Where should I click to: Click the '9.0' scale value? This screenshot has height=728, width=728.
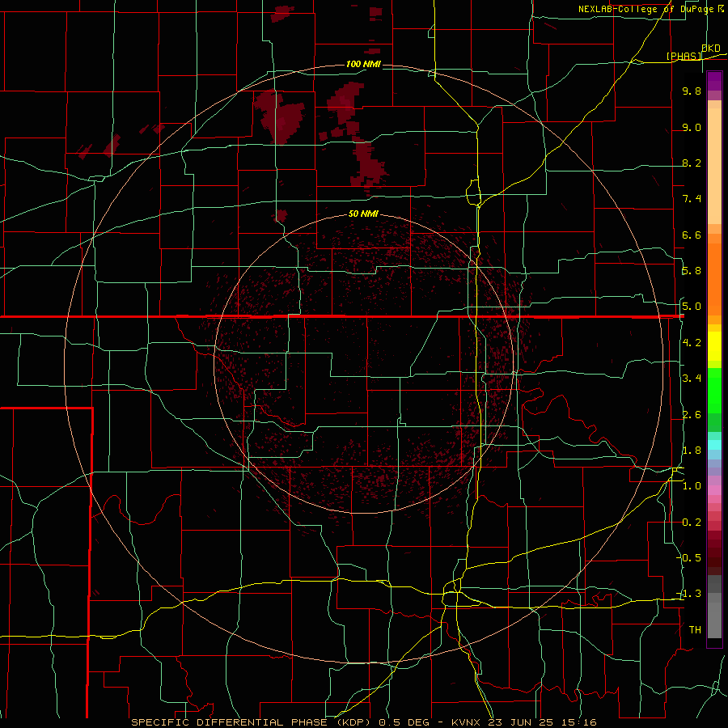coord(692,127)
